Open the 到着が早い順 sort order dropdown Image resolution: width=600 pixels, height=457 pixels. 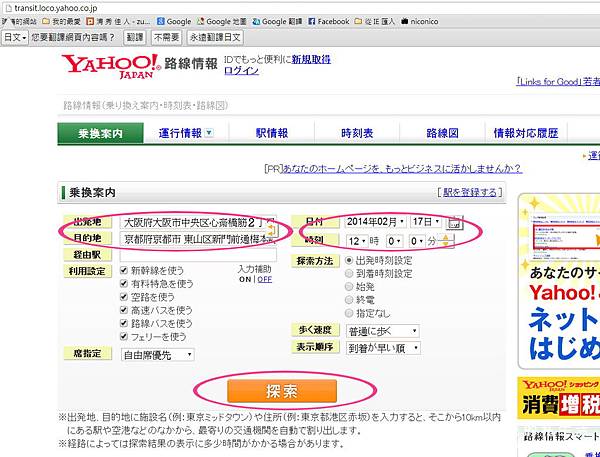point(383,348)
